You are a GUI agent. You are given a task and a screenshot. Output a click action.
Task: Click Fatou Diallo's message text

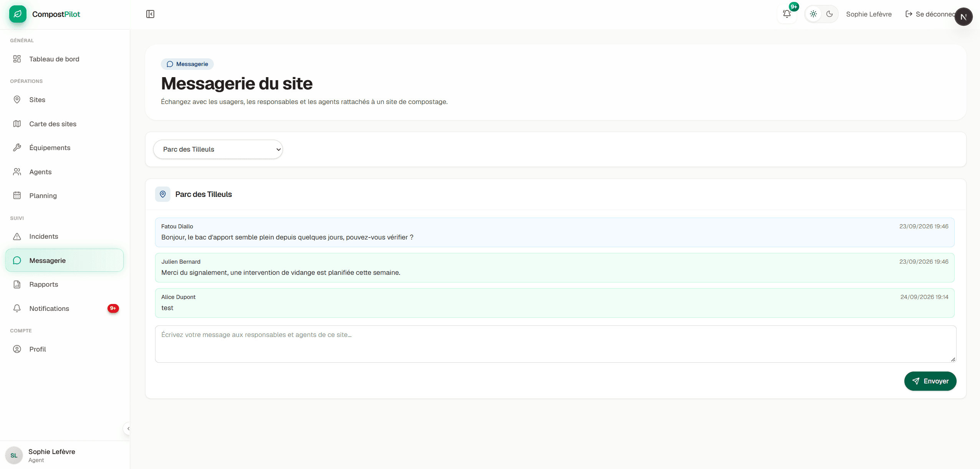[287, 238]
